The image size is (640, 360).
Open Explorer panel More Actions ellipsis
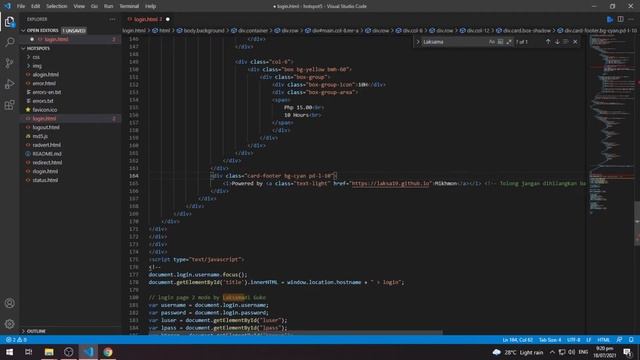[112, 19]
